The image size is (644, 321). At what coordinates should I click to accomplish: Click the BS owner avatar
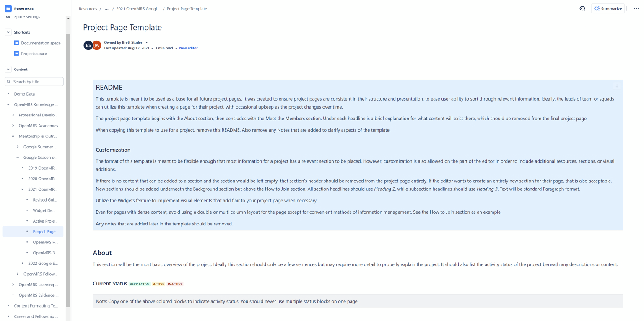88,45
